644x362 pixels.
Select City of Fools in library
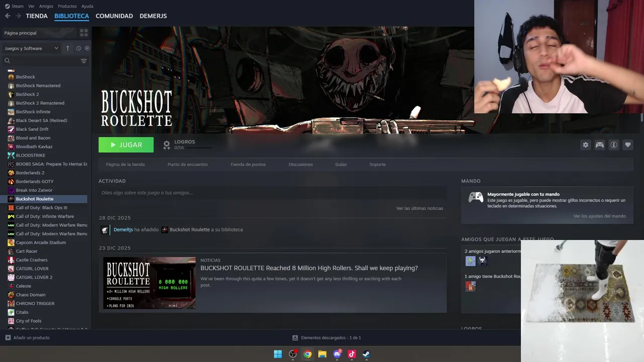(x=29, y=321)
